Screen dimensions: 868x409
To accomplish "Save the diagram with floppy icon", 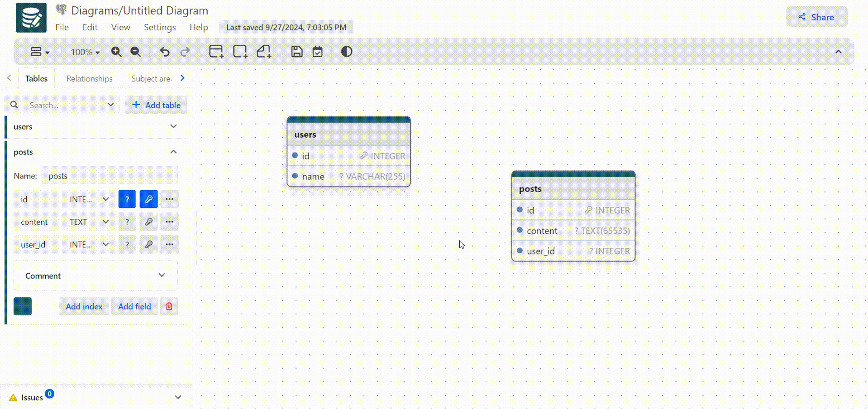I will (296, 52).
